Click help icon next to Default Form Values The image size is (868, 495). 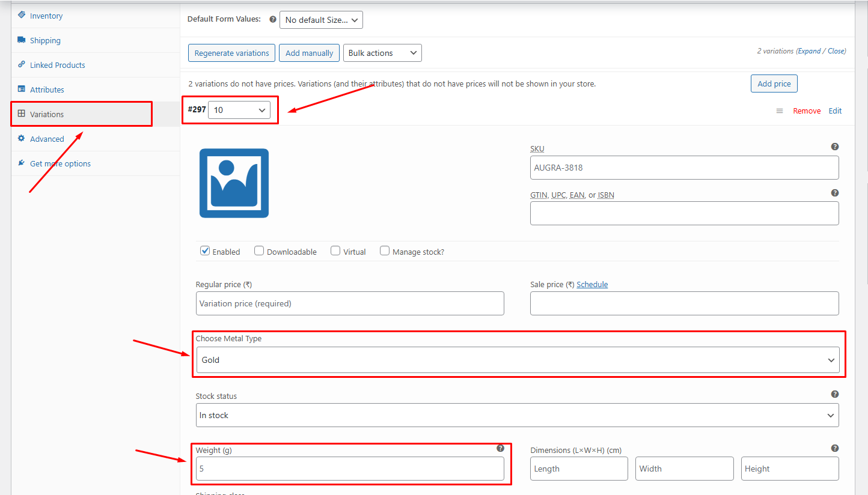273,19
